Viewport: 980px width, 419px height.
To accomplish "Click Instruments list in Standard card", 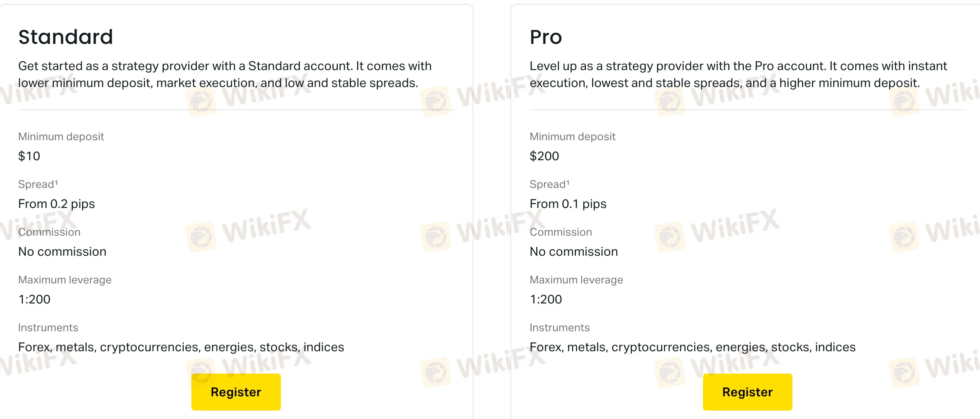I will (x=181, y=347).
